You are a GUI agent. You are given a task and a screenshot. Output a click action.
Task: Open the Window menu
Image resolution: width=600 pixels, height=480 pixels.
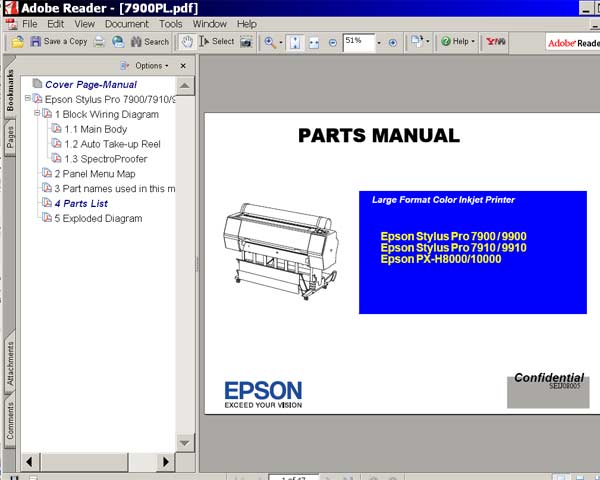[210, 24]
